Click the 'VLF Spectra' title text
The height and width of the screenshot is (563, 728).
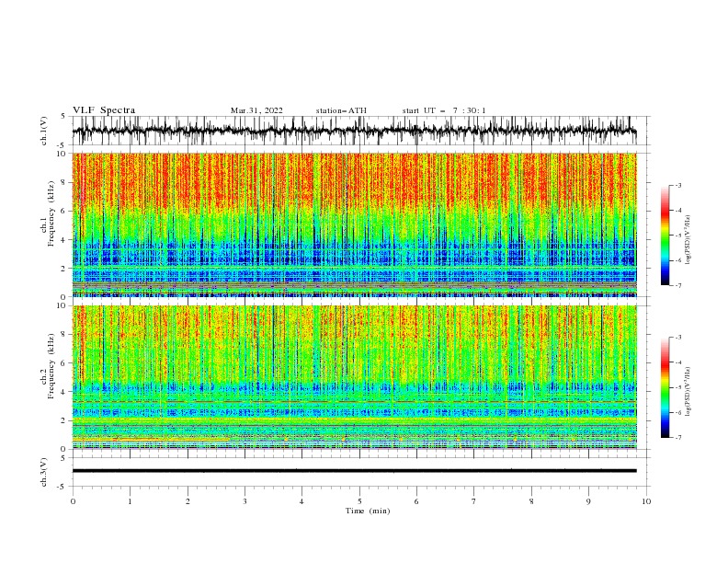coord(104,110)
